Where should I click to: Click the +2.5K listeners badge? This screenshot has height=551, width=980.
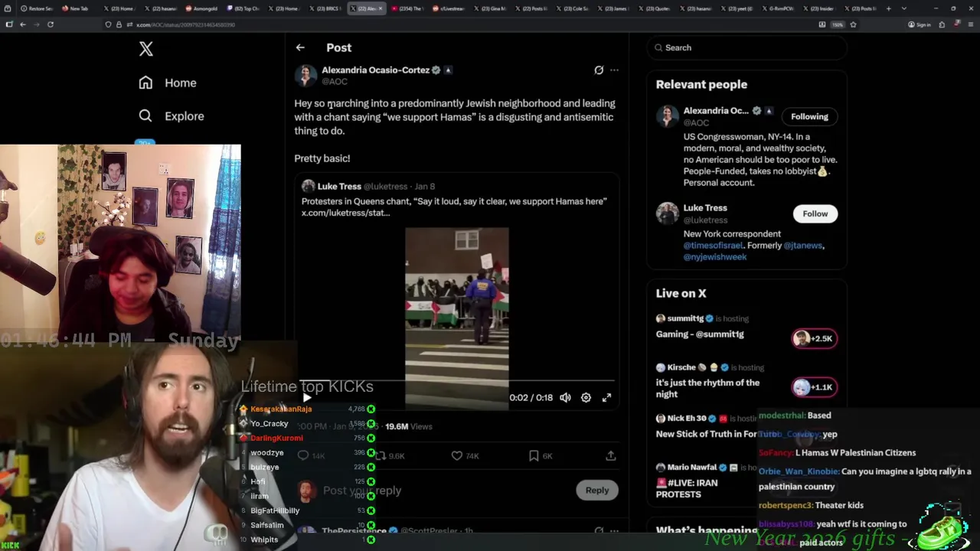(815, 338)
